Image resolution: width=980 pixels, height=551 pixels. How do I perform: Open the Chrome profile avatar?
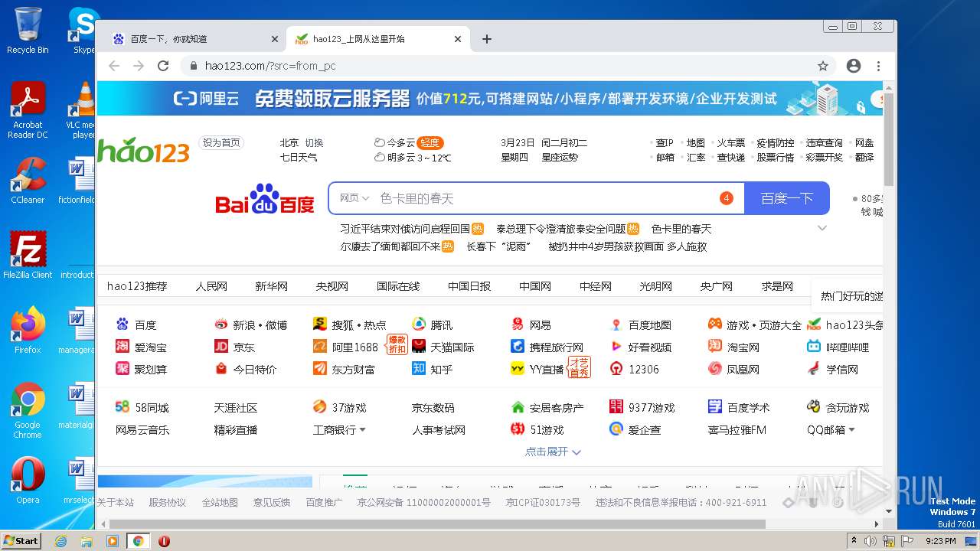[x=854, y=66]
